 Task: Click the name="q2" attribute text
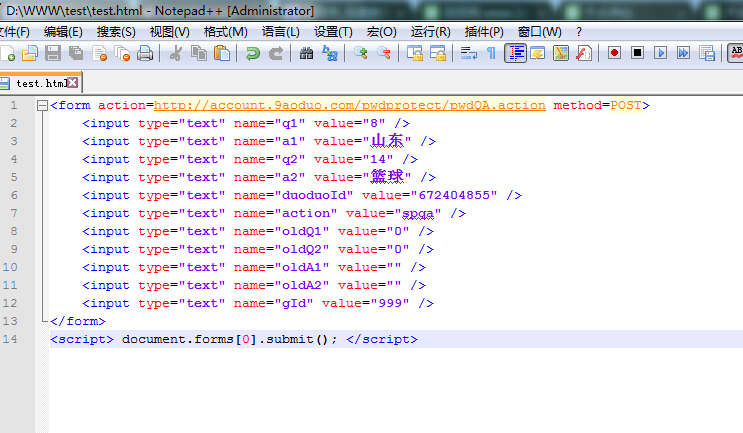269,159
